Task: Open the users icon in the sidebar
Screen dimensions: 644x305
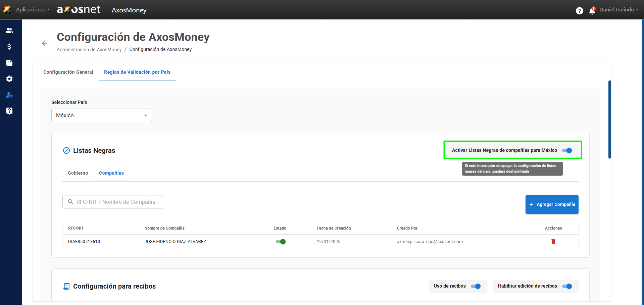Action: pos(9,30)
